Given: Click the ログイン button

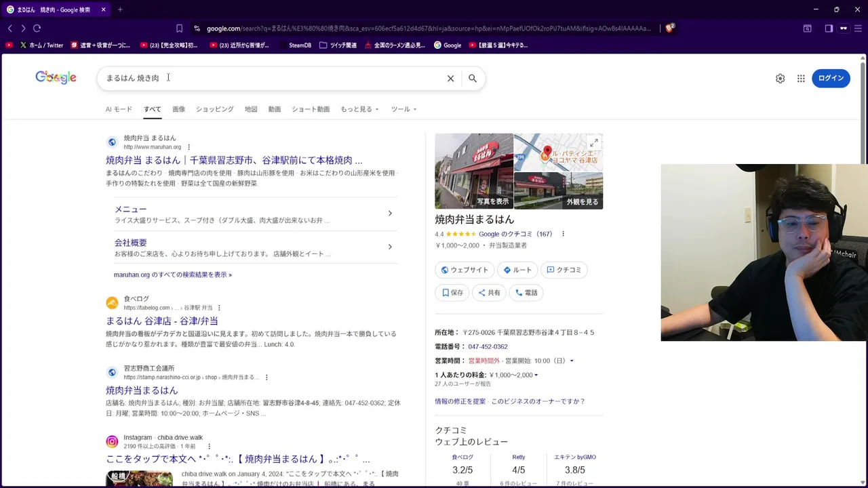Looking at the screenshot, I should 831,79.
